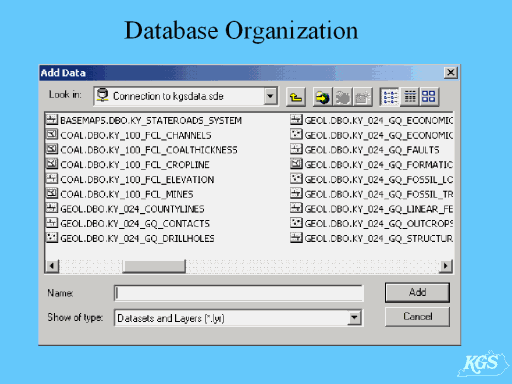Click the Connection to kgsdata.sde combo box
Image resolution: width=512 pixels, height=384 pixels.
(x=186, y=96)
